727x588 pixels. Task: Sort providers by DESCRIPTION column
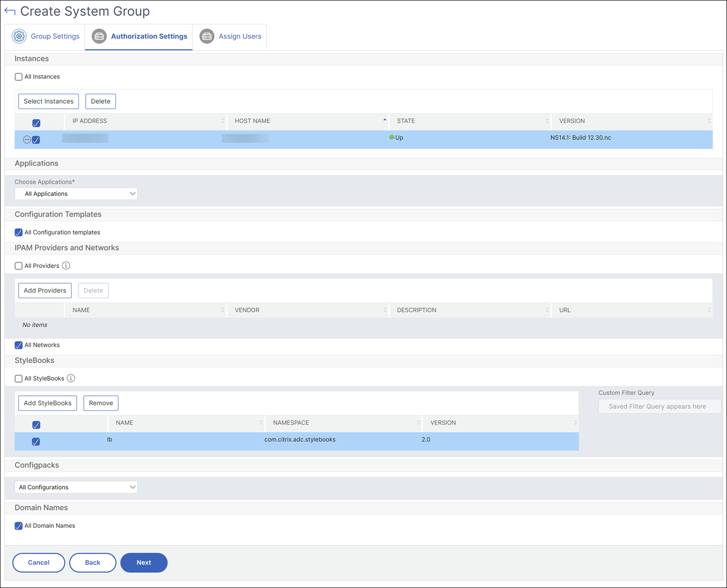(x=470, y=310)
